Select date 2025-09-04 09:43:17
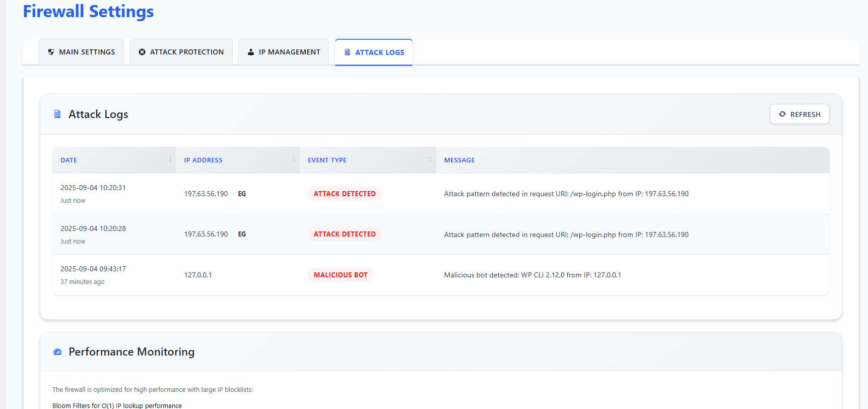 (x=93, y=269)
